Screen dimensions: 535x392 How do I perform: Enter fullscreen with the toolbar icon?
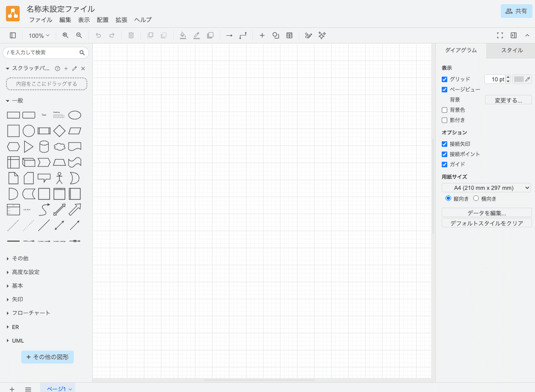coord(500,35)
